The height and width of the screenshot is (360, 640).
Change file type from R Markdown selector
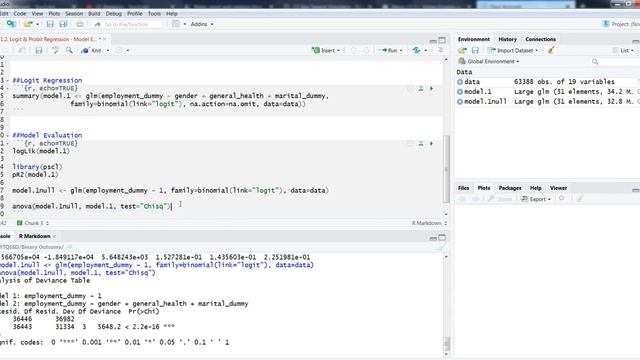[429, 223]
